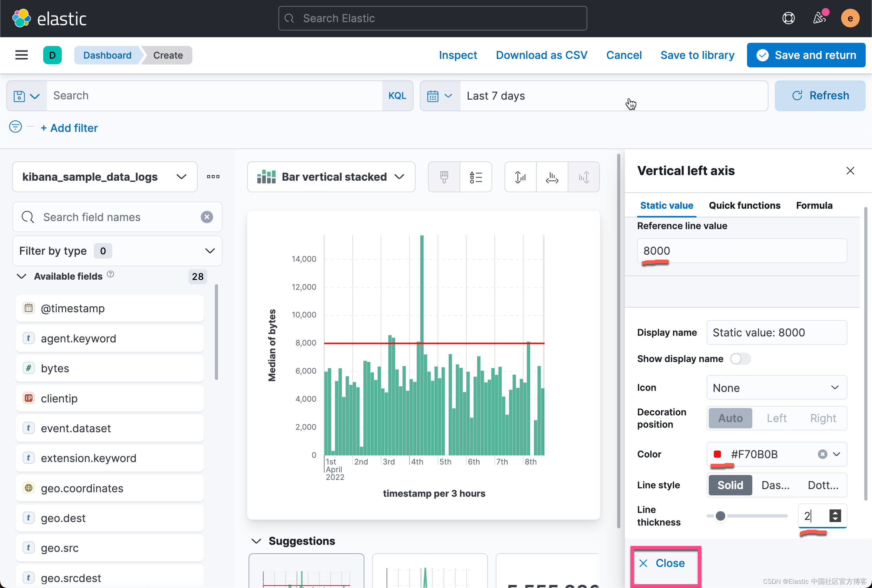Open bottom axis settings icon
The width and height of the screenshot is (872, 588).
tap(551, 177)
